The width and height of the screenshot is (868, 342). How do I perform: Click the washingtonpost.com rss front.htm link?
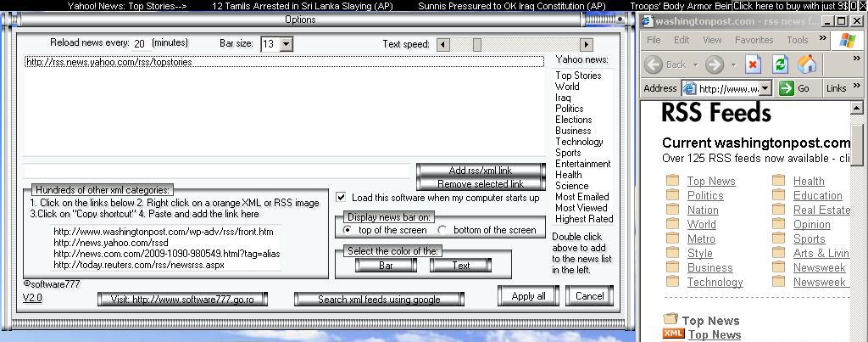click(164, 232)
